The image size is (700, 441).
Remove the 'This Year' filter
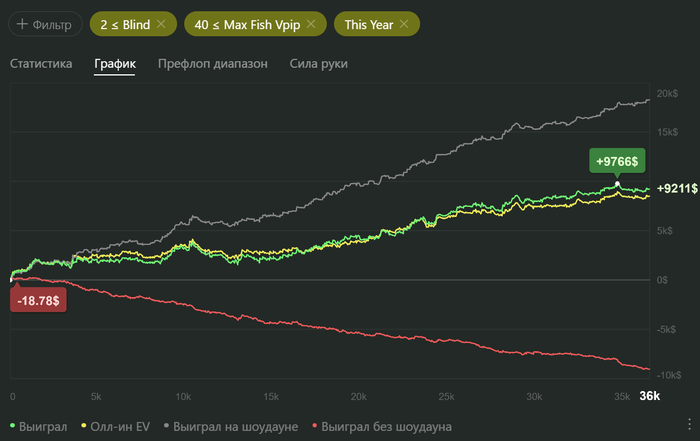click(x=403, y=23)
